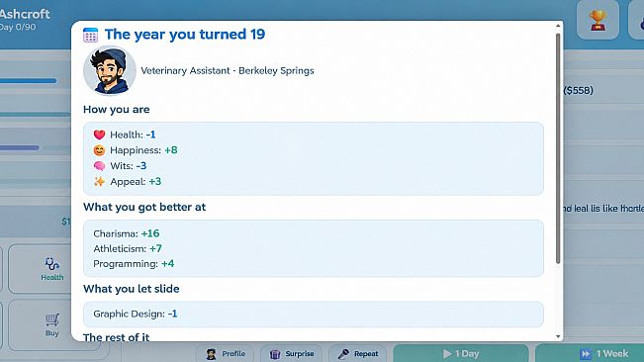Click the sparkle icon next to Appeal
This screenshot has width=644, height=362.
(99, 181)
